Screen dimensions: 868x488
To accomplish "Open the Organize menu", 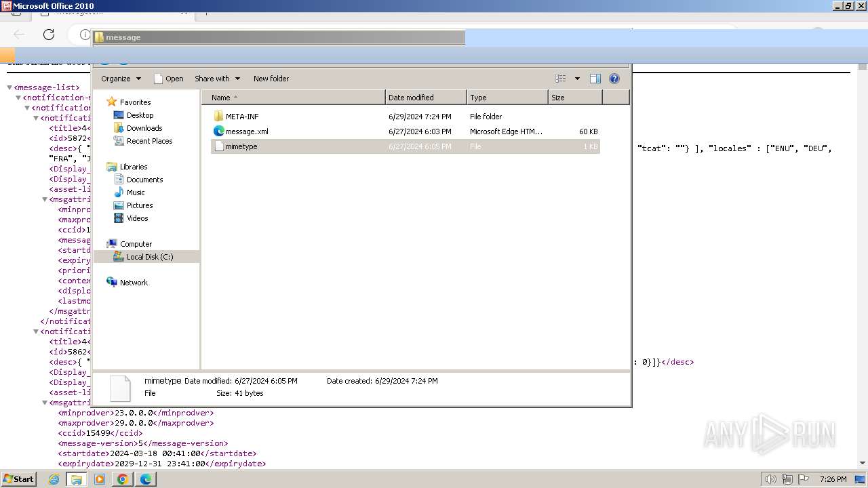I will [121, 79].
